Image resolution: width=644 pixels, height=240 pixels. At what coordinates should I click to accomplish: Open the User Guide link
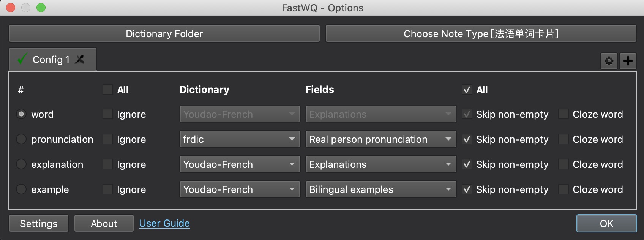click(164, 223)
